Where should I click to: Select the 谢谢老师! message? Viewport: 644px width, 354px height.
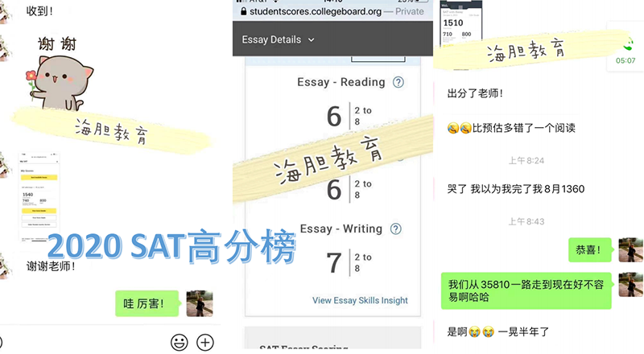point(51,266)
